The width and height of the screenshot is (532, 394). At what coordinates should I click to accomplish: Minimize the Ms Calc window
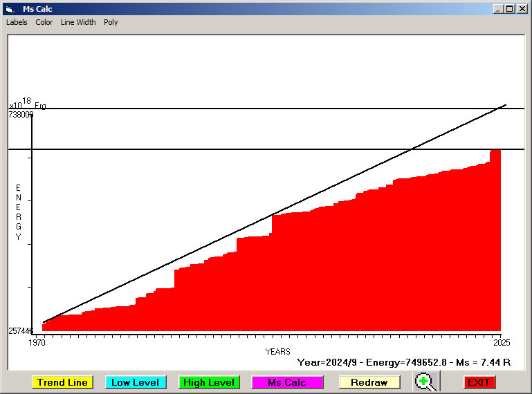[x=498, y=9]
